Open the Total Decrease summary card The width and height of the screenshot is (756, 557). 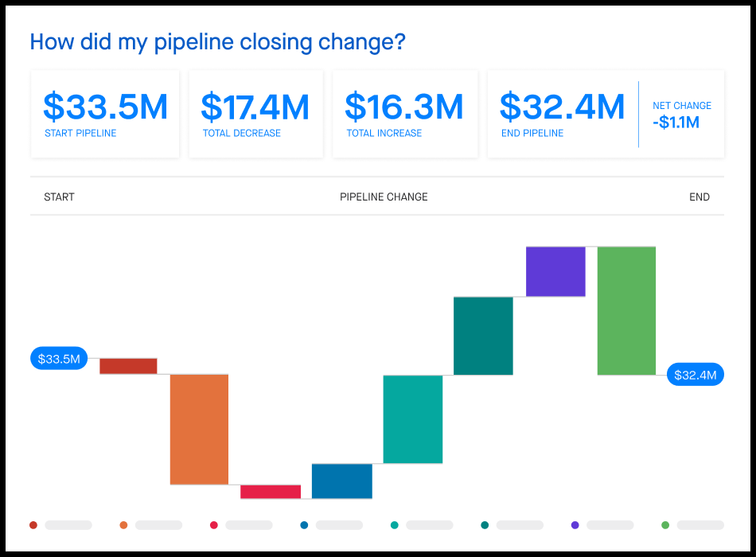(x=255, y=113)
